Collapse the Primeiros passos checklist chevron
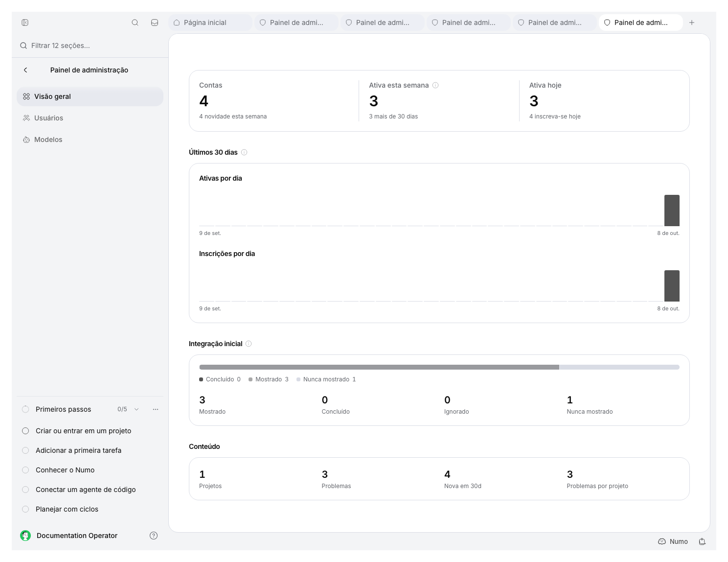The height and width of the screenshot is (562, 728). click(136, 409)
